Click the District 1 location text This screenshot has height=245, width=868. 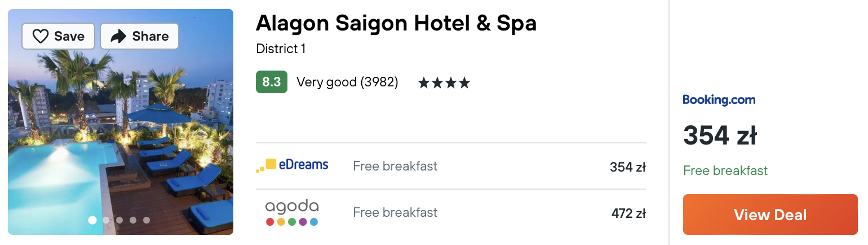281,49
